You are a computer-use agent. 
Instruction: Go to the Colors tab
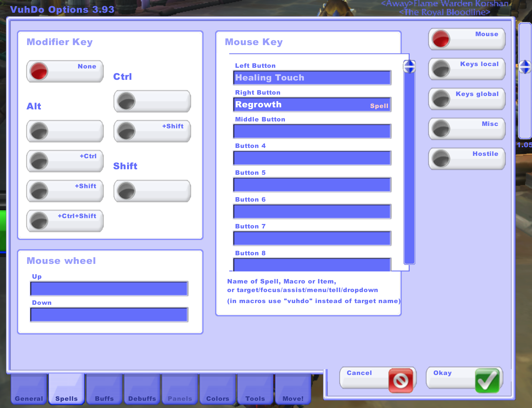[x=218, y=398]
